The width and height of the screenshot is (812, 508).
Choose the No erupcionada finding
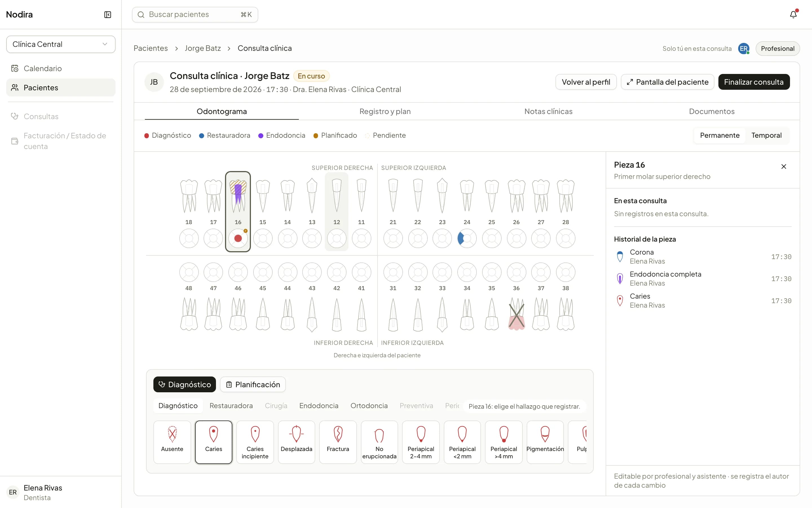(379, 442)
